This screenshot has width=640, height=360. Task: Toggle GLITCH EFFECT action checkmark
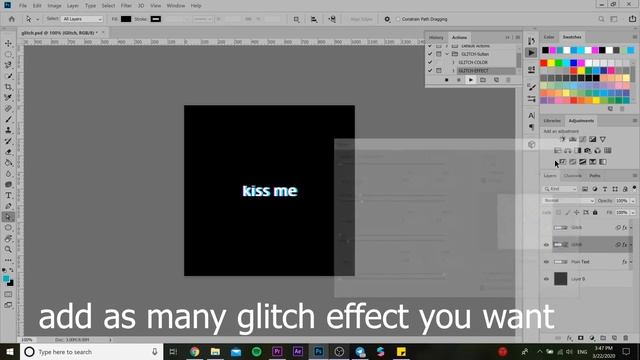point(430,71)
